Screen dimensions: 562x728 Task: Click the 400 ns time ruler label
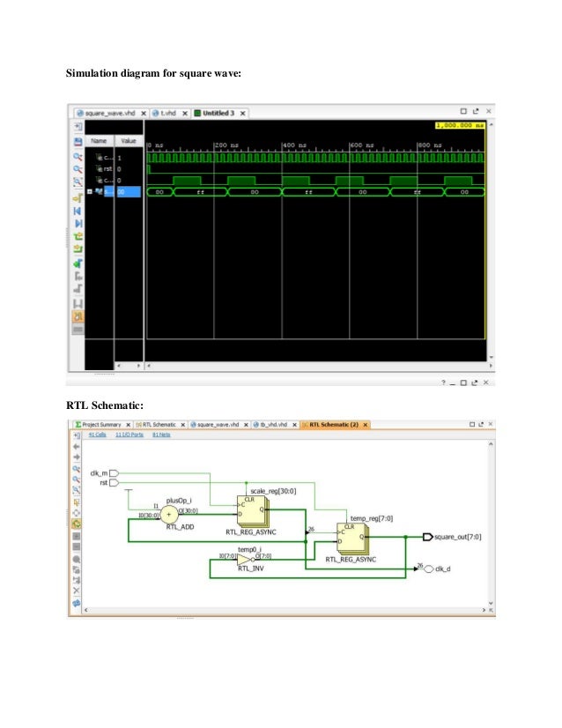pyautogui.click(x=294, y=145)
